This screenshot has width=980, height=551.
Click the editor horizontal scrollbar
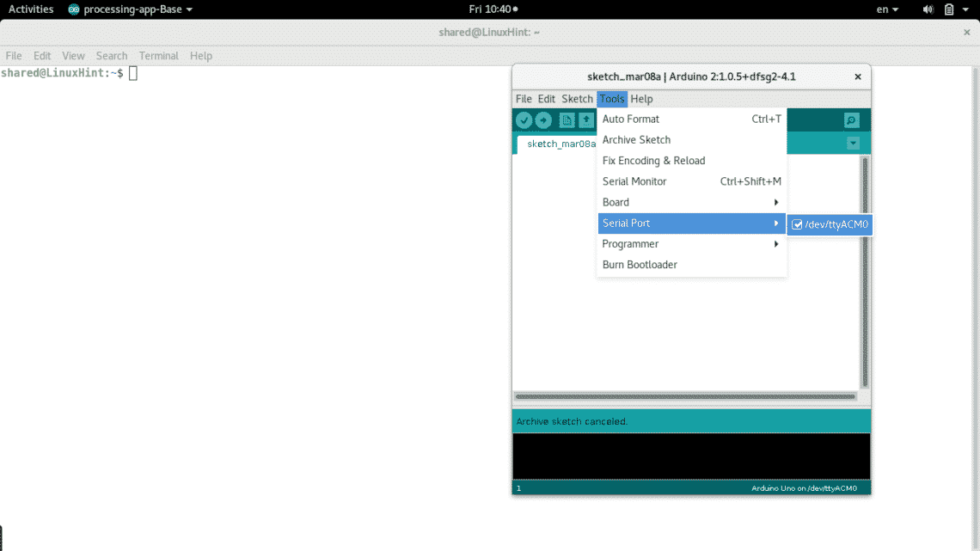[685, 396]
